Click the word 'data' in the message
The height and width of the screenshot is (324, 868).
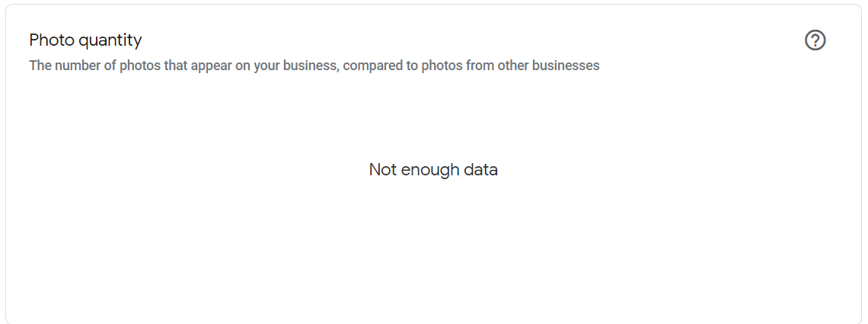point(480,169)
